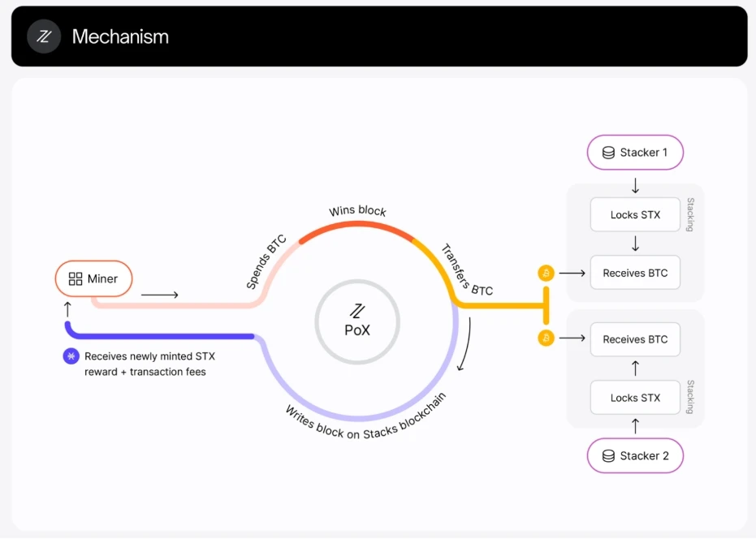Click the logo icon in the Mechanism header
756x539 pixels.
tap(44, 37)
